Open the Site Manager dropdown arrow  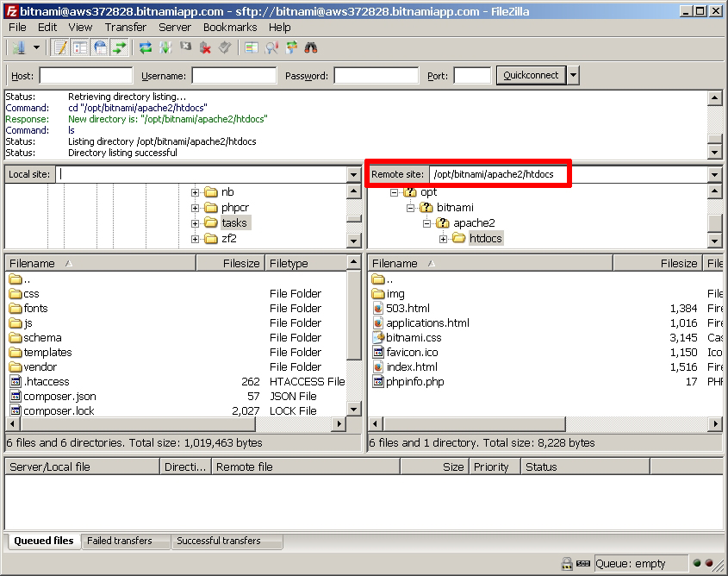(x=36, y=47)
